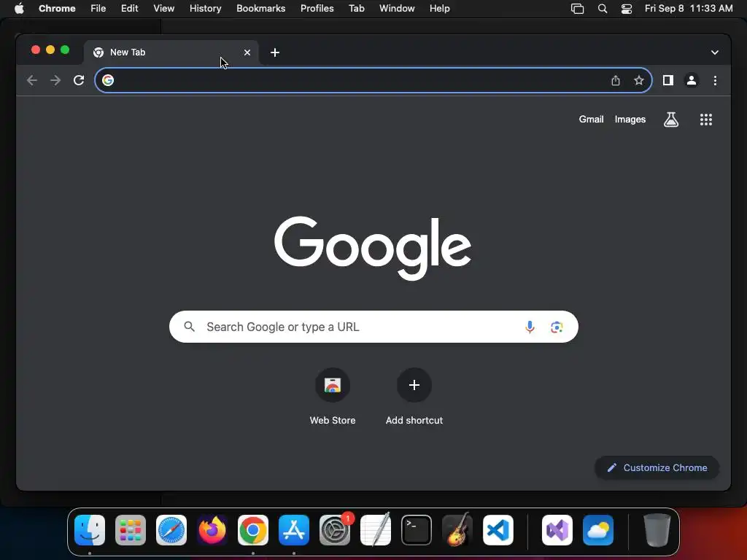Screen dimensions: 747x560
Task: Search by image with Lens icon
Action: point(557,327)
